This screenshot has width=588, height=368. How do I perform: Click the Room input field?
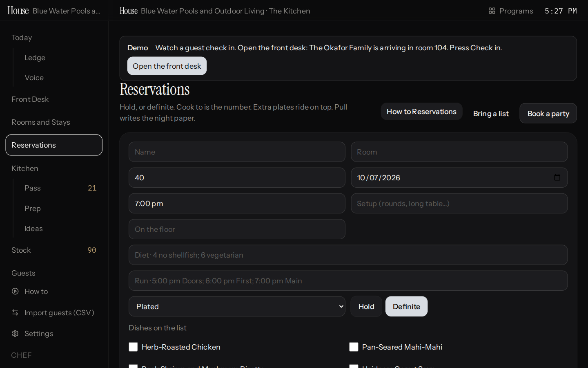tap(459, 152)
